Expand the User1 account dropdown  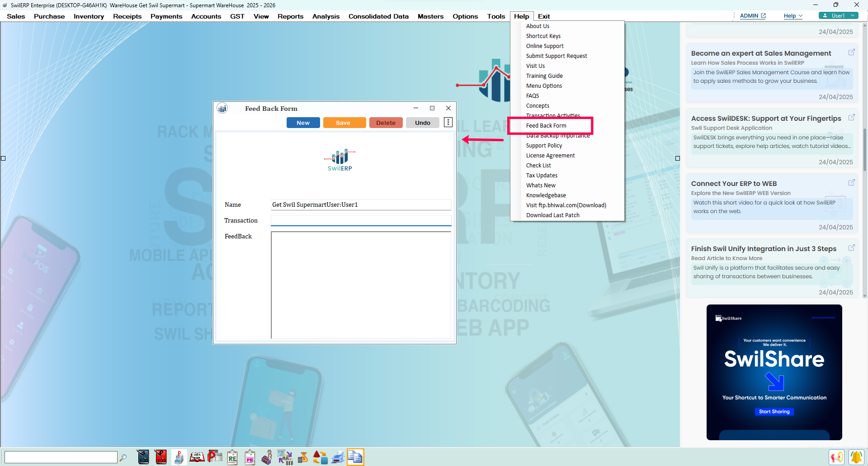pyautogui.click(x=839, y=16)
